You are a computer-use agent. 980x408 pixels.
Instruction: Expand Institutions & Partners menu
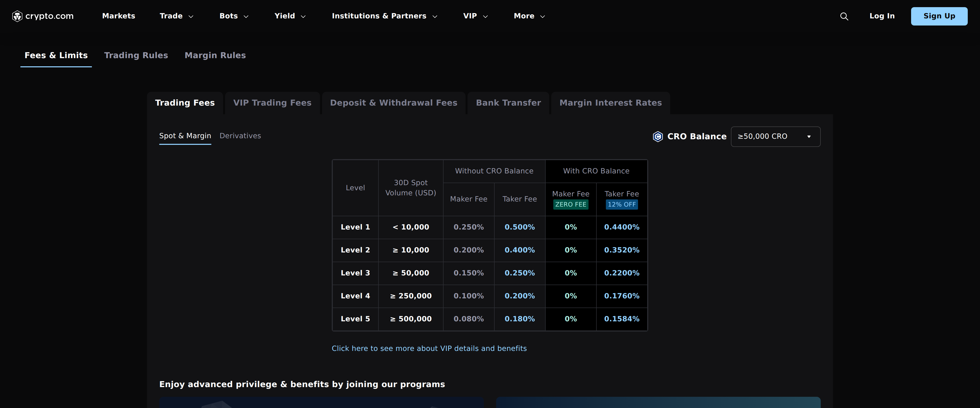[385, 16]
